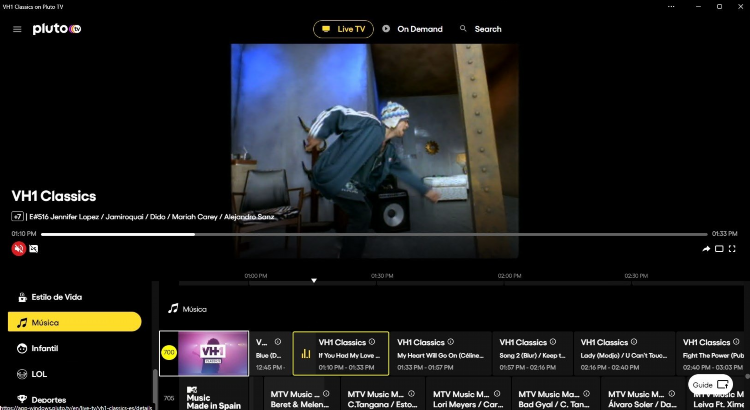Show info for My Heart Will Go On
Image resolution: width=750 pixels, height=410 pixels.
[x=451, y=342]
